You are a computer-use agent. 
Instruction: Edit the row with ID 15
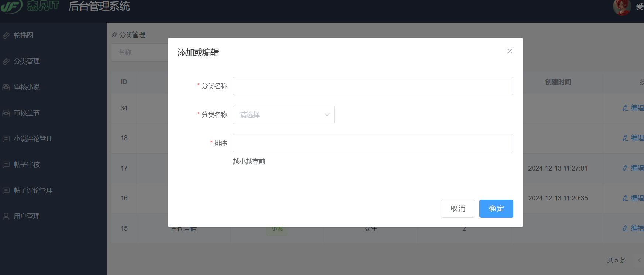click(633, 228)
